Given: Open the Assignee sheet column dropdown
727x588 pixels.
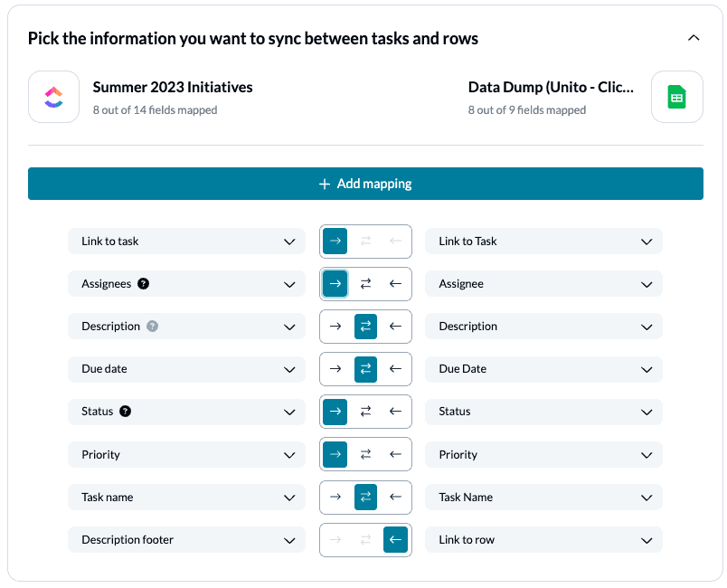Looking at the screenshot, I should (x=543, y=284).
